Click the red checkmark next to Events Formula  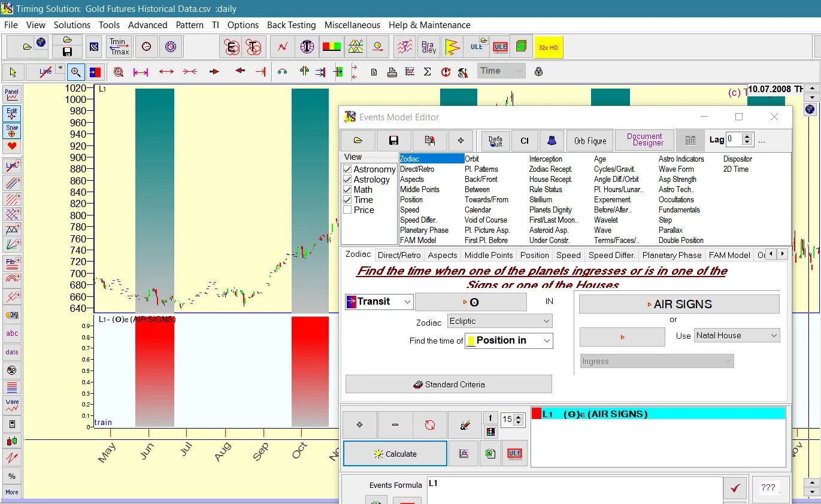[x=735, y=488]
